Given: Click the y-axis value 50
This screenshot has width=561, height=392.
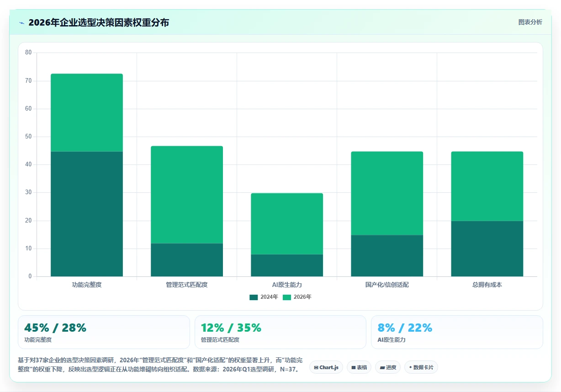Looking at the screenshot, I should [28, 137].
